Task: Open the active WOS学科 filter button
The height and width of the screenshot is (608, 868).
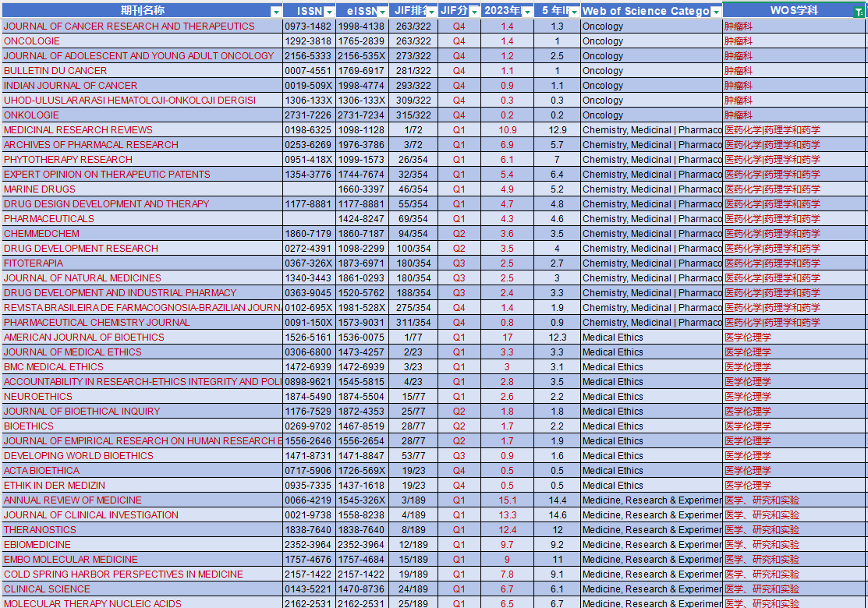Action: click(x=859, y=12)
